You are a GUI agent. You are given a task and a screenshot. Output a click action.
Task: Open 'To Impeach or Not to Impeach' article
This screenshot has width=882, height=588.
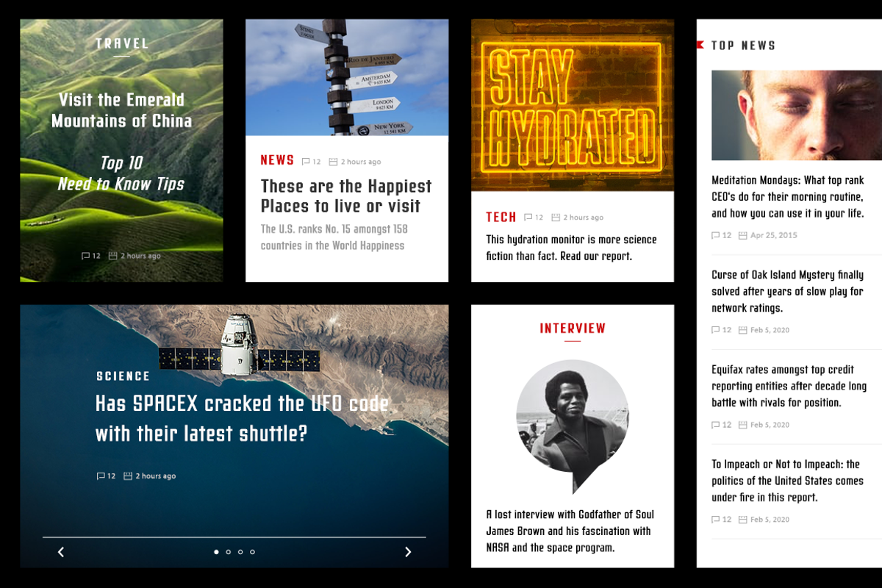[787, 481]
